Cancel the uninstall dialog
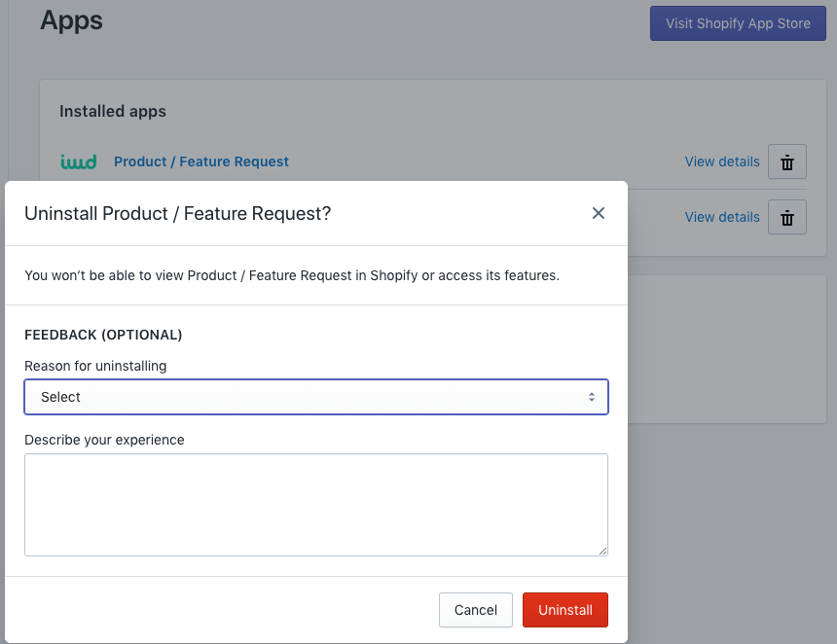Image resolution: width=837 pixels, height=644 pixels. point(476,610)
